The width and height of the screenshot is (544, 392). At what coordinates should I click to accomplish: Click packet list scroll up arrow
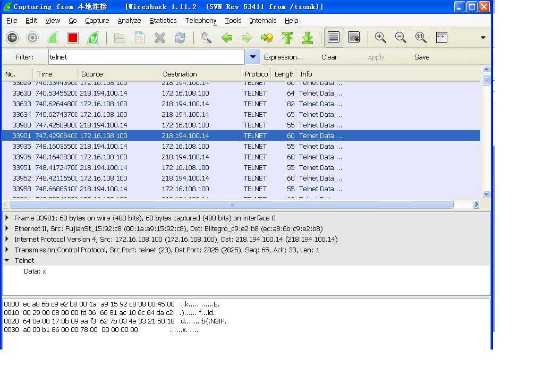486,70
